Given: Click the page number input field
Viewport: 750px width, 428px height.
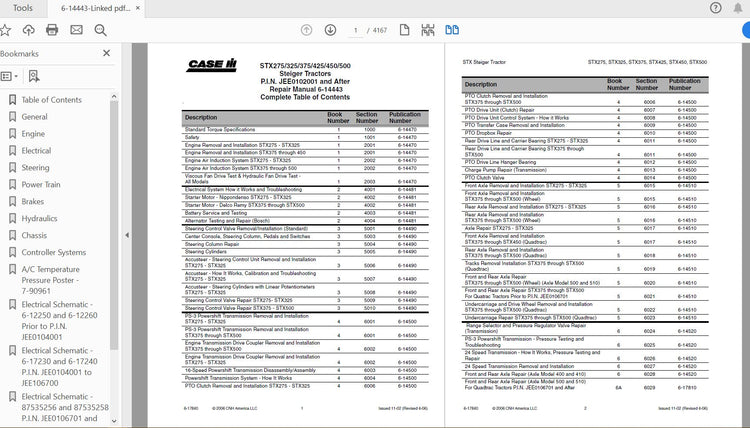Looking at the screenshot, I should click(355, 30).
